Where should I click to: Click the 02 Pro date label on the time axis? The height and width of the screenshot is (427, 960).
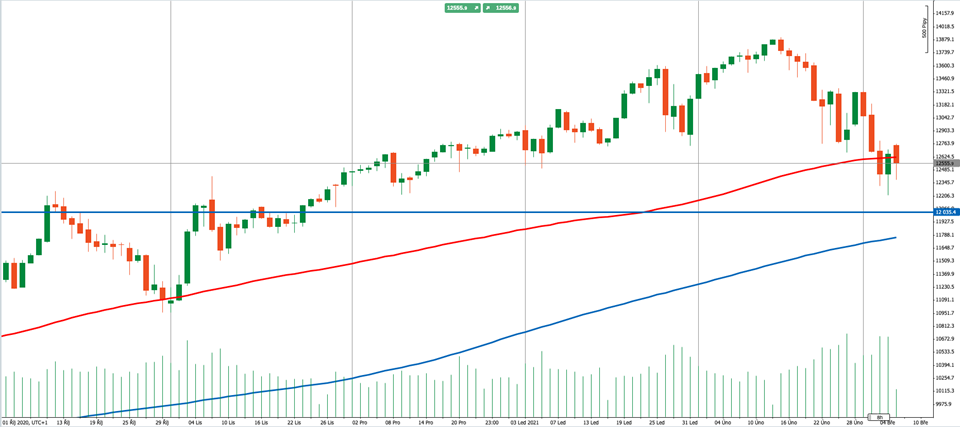pos(359,423)
